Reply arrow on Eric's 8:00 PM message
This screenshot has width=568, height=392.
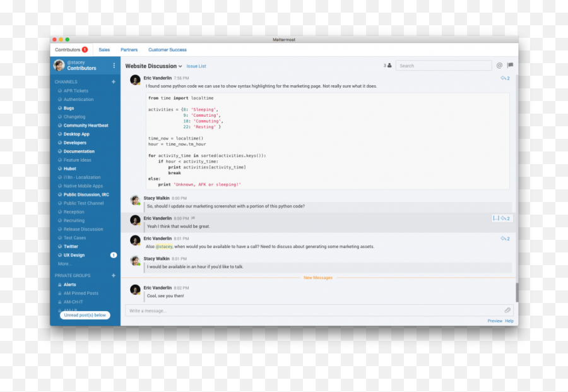(x=506, y=218)
